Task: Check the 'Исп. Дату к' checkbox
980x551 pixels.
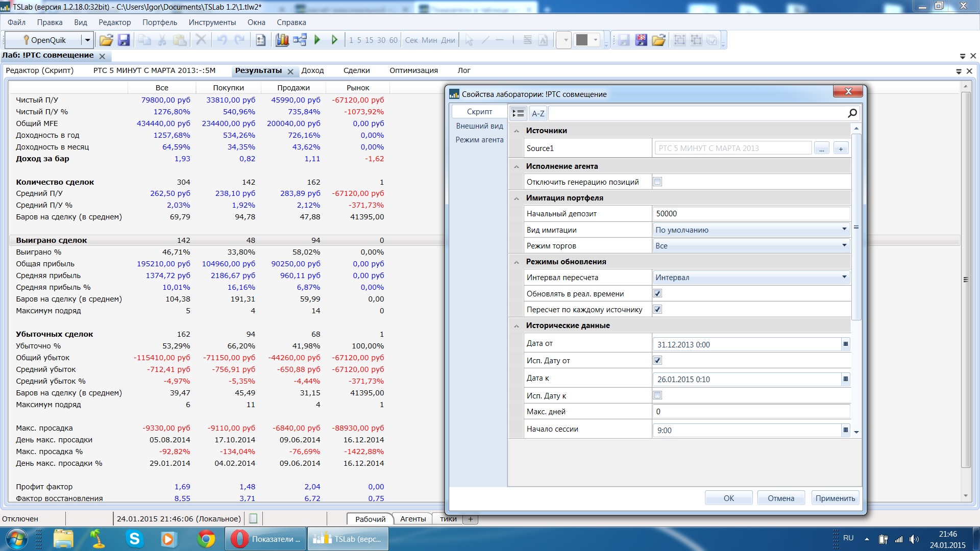Action: click(657, 395)
